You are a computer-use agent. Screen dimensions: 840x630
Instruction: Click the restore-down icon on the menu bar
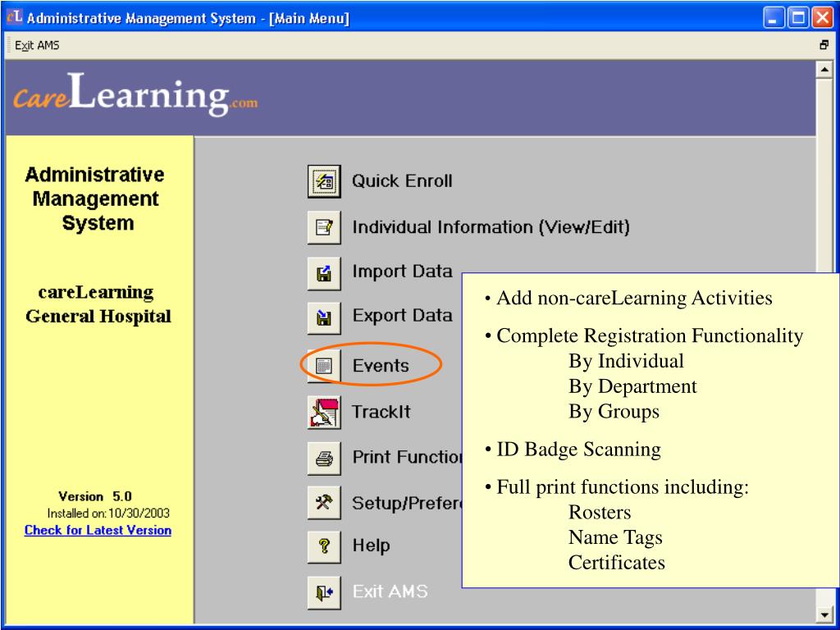coord(824,46)
